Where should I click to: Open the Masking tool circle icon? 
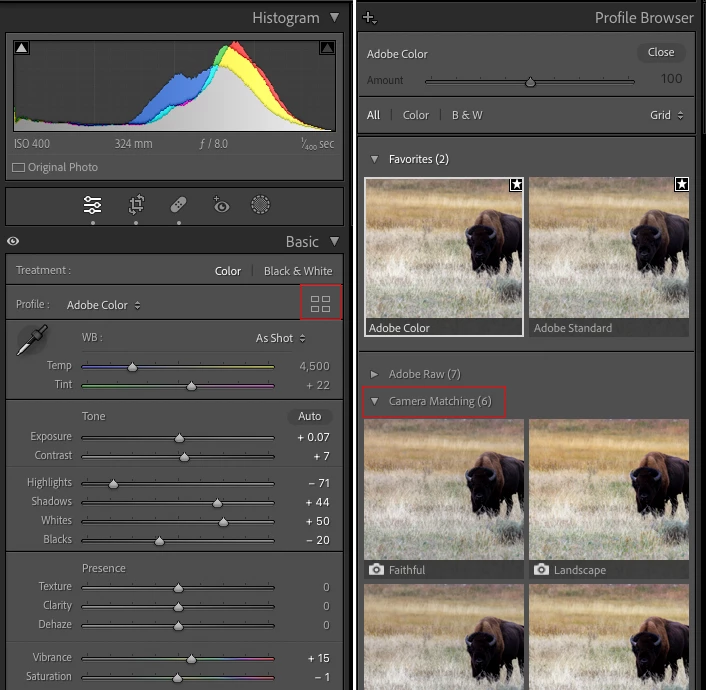tap(260, 205)
